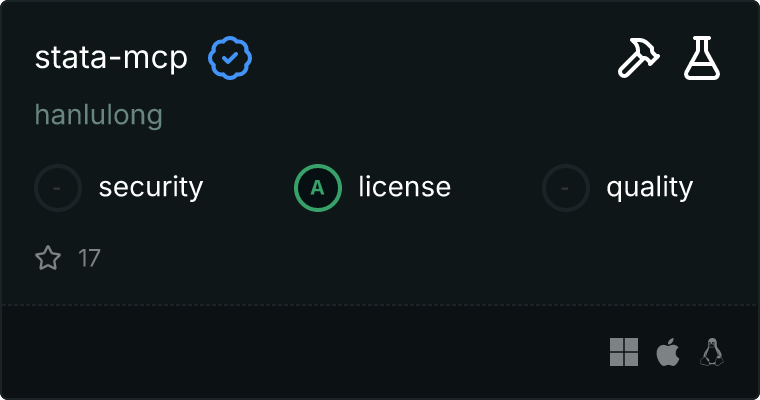Click the dashed divider above the footer

point(380,304)
